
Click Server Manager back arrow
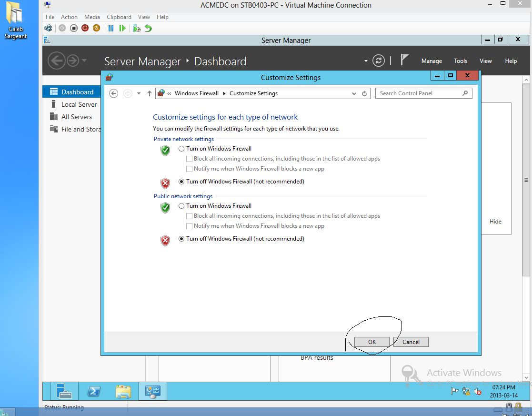(x=56, y=61)
